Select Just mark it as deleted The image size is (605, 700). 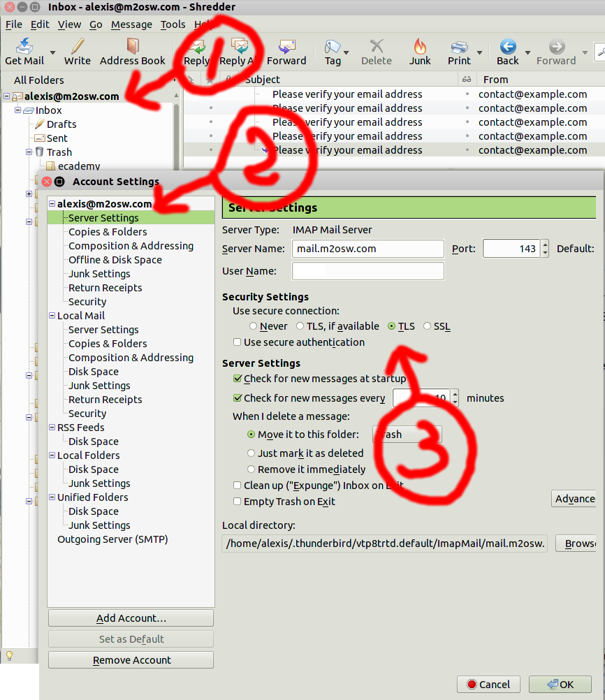pos(251,453)
